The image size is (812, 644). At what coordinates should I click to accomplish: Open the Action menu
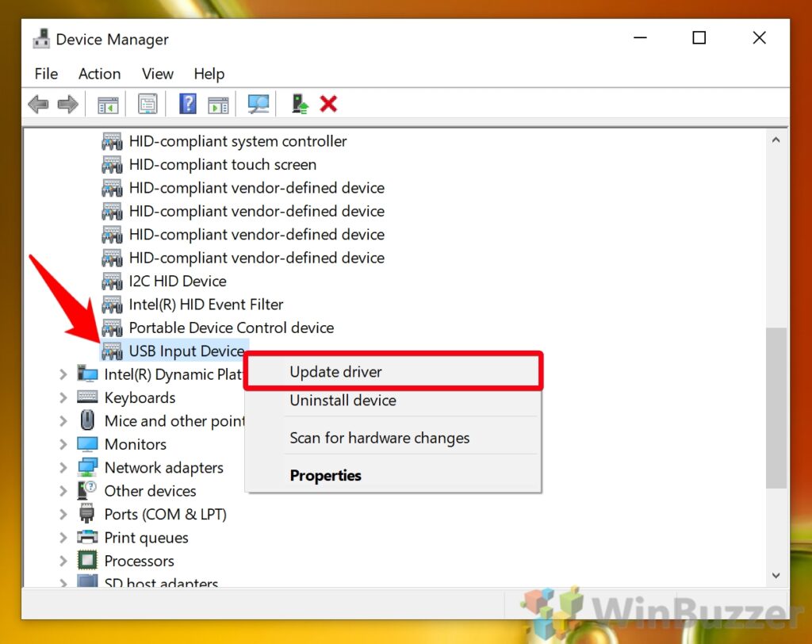tap(98, 73)
